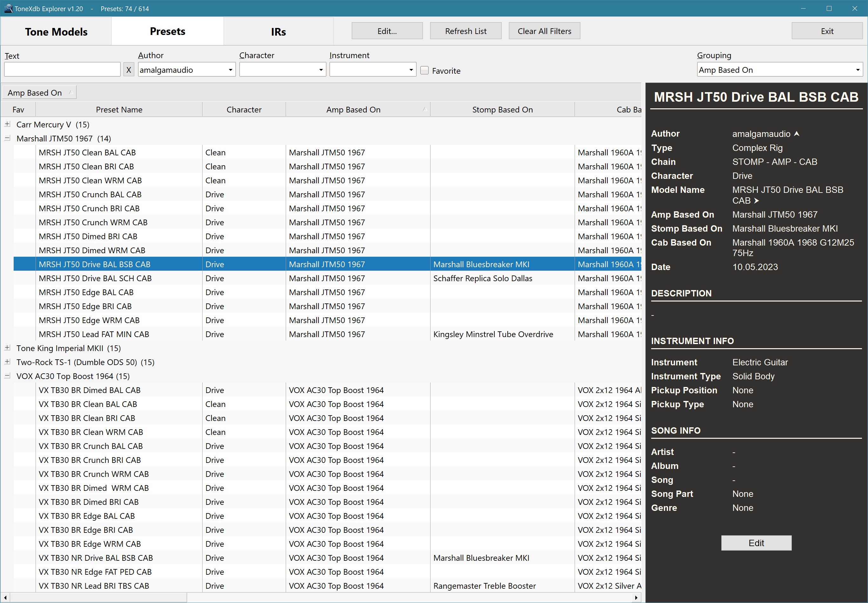Select preset MRSH JT50 Crunch WRM CAB
This screenshot has height=603, width=868.
(x=93, y=222)
